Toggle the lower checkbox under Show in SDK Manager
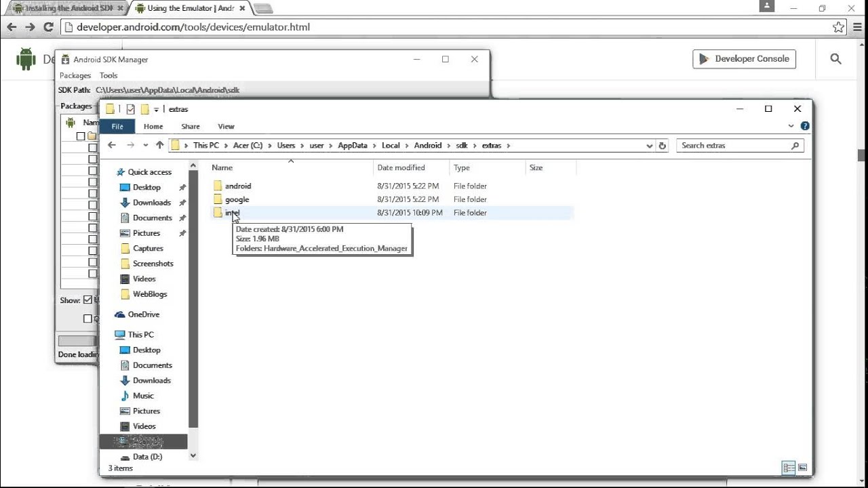868x488 pixels. pos(87,319)
